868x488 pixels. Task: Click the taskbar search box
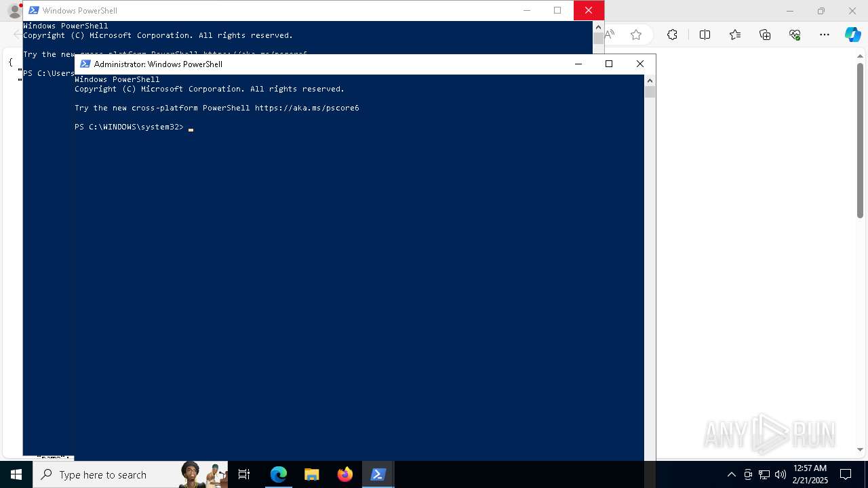click(x=130, y=474)
